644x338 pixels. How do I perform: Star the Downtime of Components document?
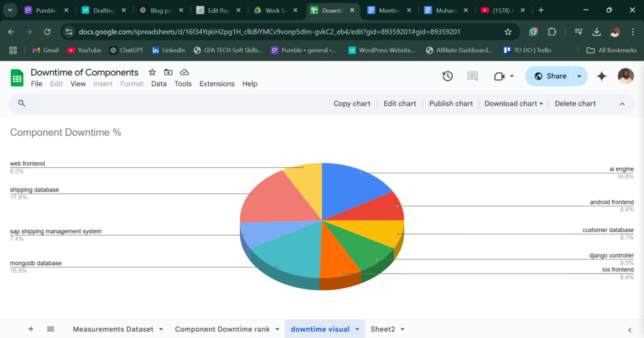pyautogui.click(x=152, y=72)
